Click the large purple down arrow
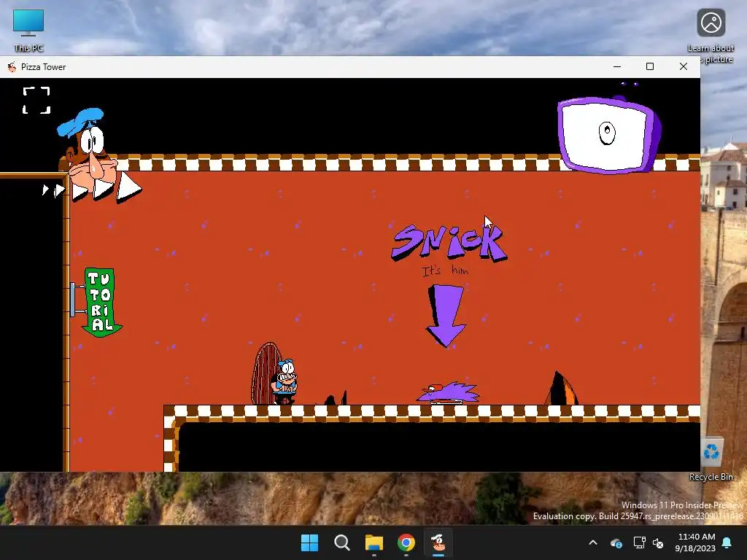The image size is (747, 560). tap(446, 316)
